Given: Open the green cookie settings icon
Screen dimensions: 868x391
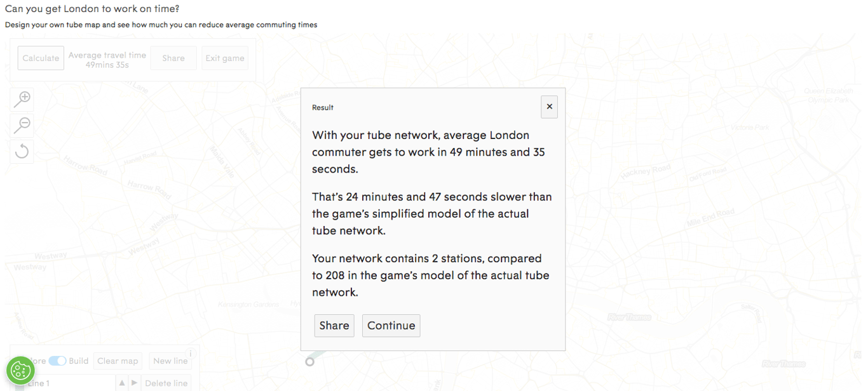Looking at the screenshot, I should tap(20, 370).
